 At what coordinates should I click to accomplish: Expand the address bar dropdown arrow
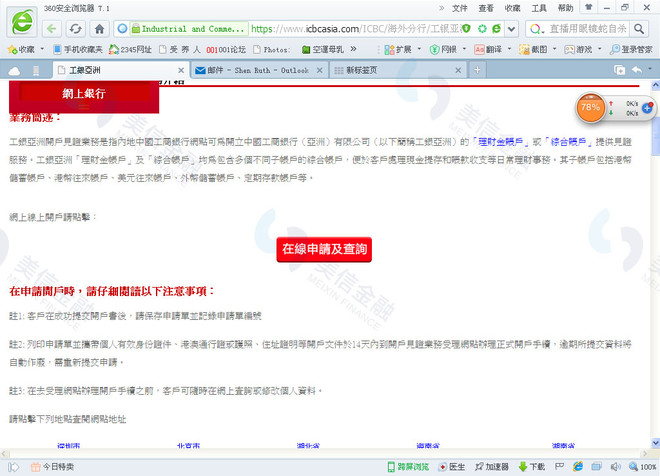pos(511,29)
